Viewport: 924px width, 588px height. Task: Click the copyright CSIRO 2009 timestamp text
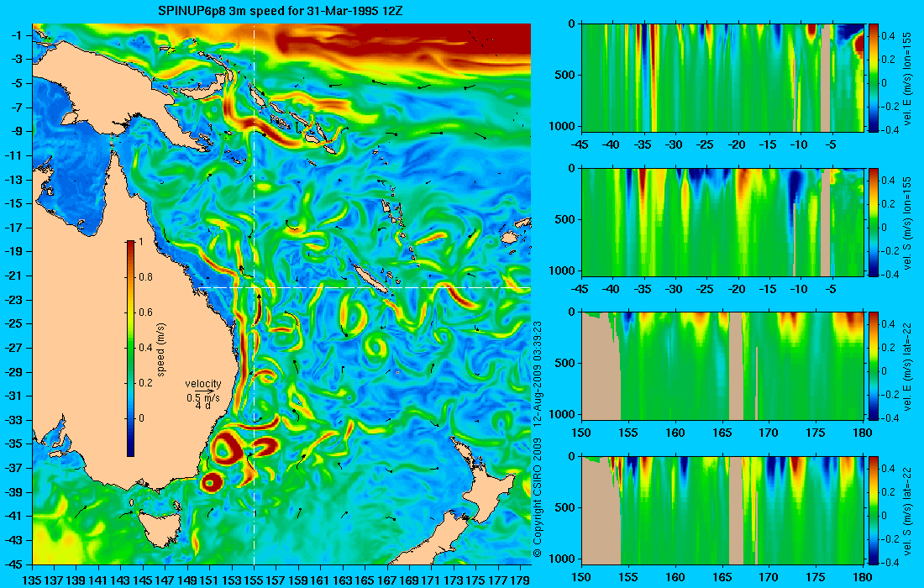[537, 439]
